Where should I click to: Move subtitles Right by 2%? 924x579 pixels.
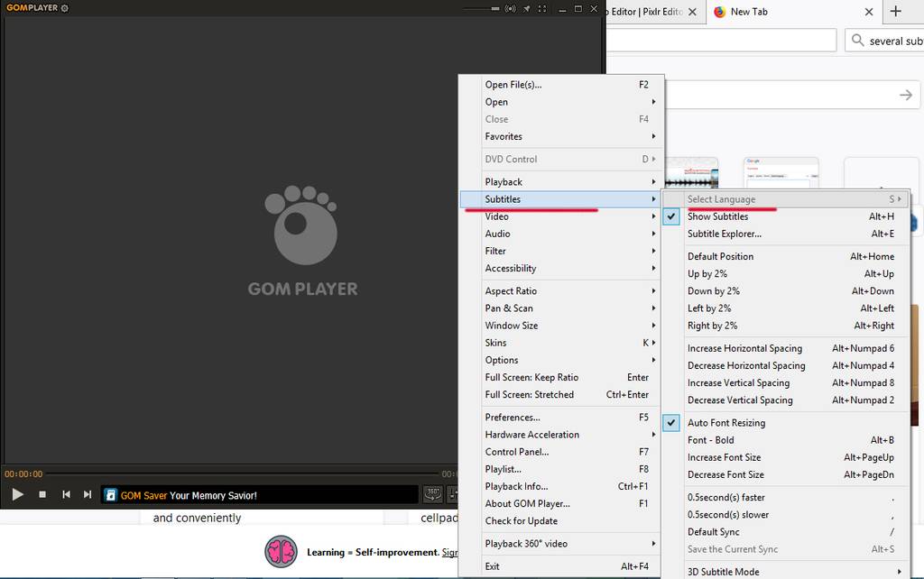point(786,326)
